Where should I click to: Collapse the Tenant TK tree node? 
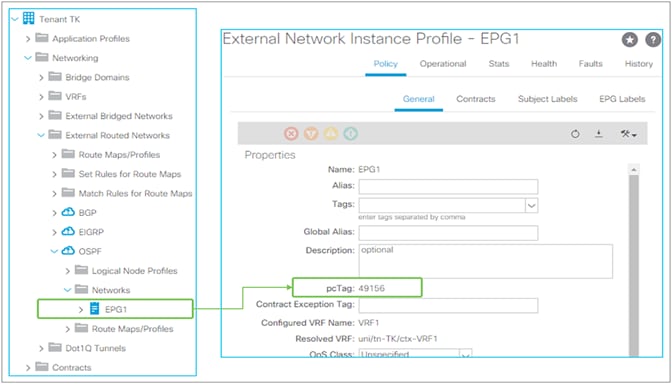15,19
